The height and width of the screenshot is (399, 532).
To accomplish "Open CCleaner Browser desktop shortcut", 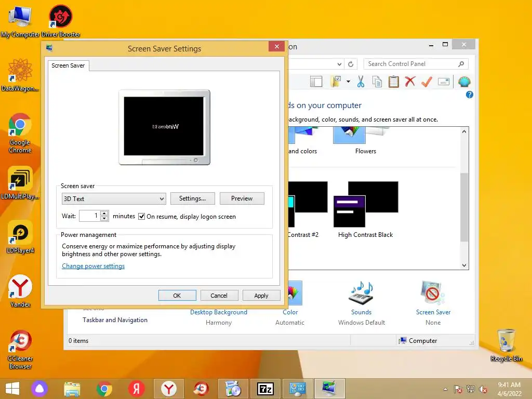I will coord(20,349).
